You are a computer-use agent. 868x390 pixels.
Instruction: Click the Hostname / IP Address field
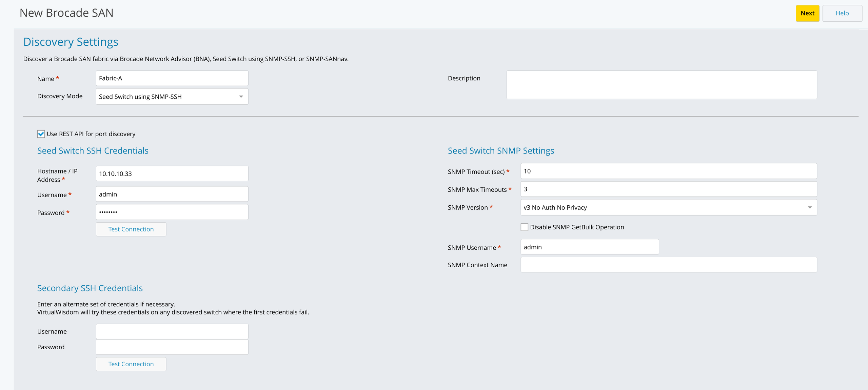[172, 173]
